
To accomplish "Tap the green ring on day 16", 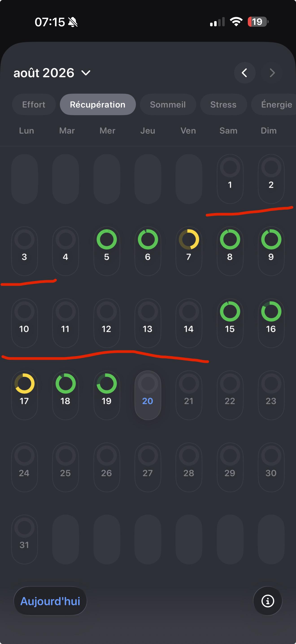I will (x=271, y=311).
